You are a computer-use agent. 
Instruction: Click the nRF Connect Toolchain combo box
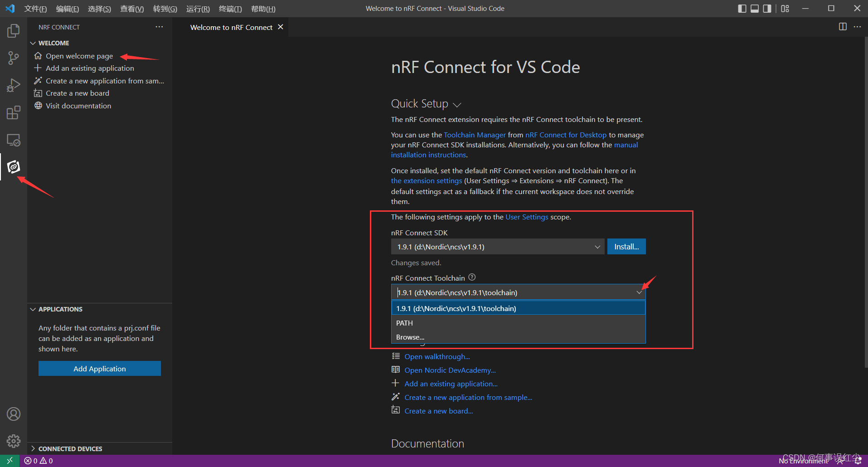(518, 292)
